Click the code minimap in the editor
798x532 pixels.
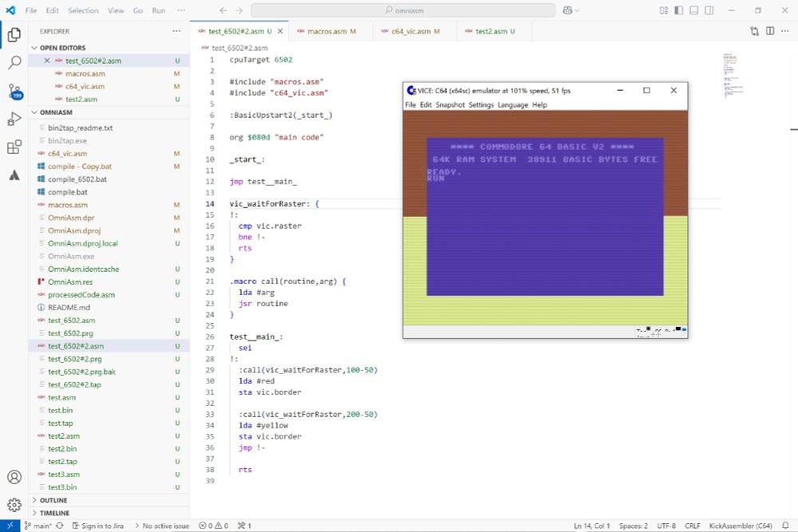click(733, 76)
